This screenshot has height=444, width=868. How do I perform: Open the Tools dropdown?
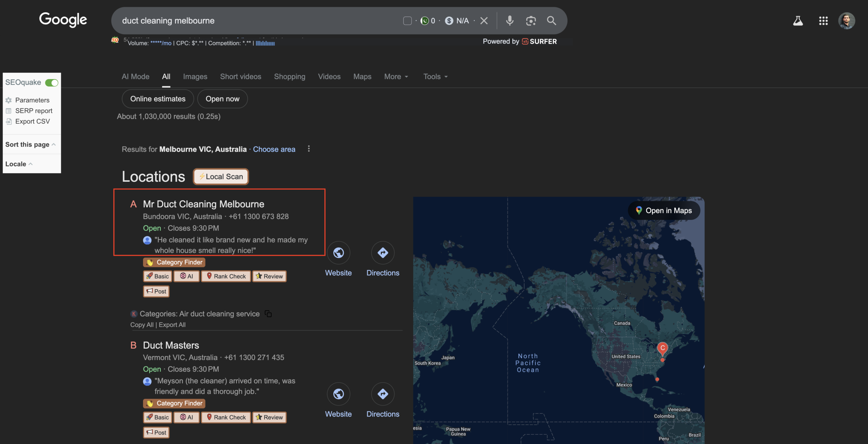coord(435,77)
